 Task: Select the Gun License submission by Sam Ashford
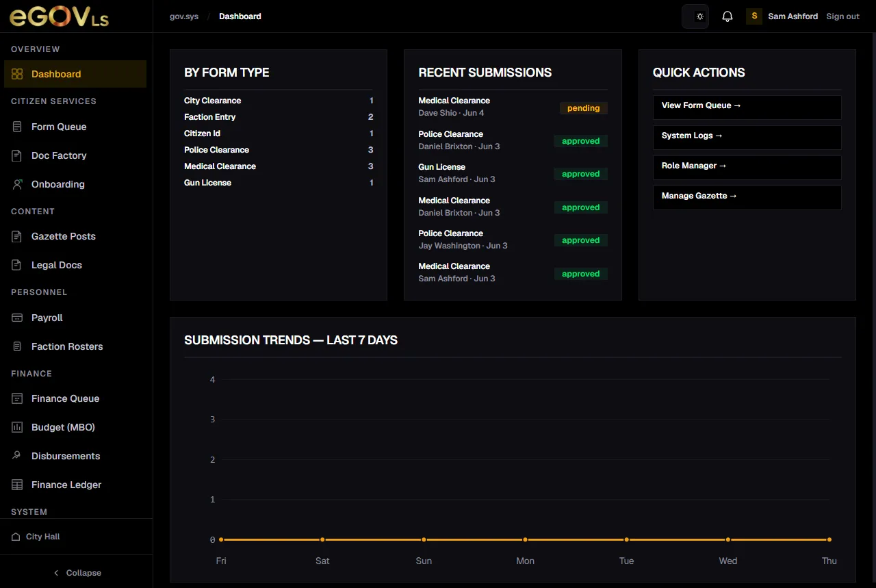pyautogui.click(x=513, y=173)
